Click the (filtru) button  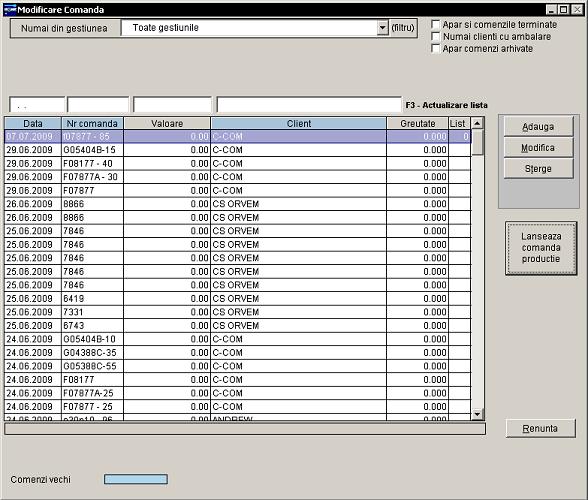pyautogui.click(x=403, y=28)
